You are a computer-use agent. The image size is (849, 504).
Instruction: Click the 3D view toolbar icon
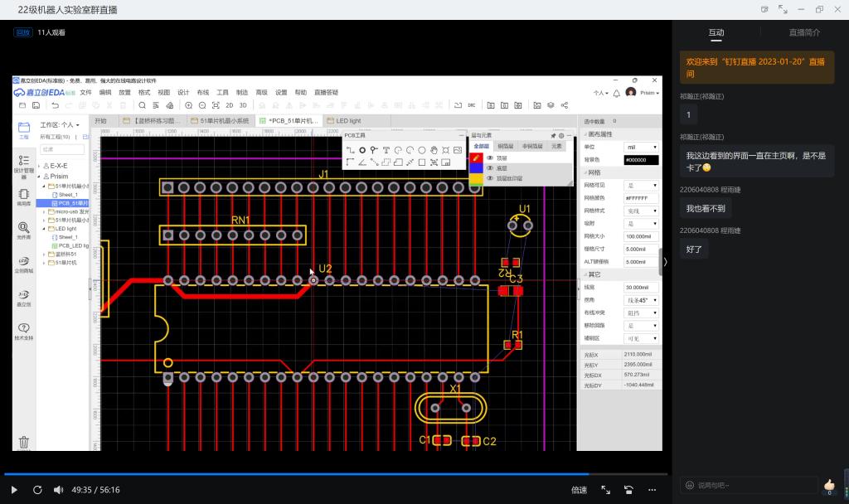[x=243, y=105]
